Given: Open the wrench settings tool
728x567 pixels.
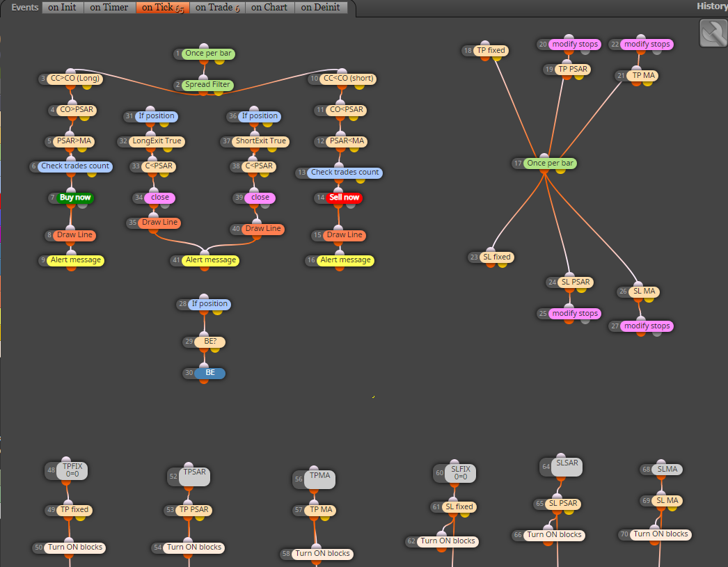Looking at the screenshot, I should point(713,33).
